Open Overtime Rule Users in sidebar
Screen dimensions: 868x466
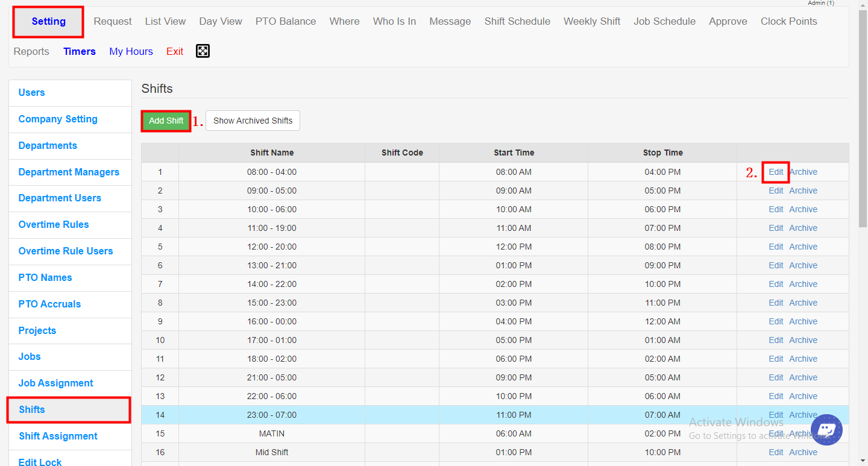coord(70,251)
